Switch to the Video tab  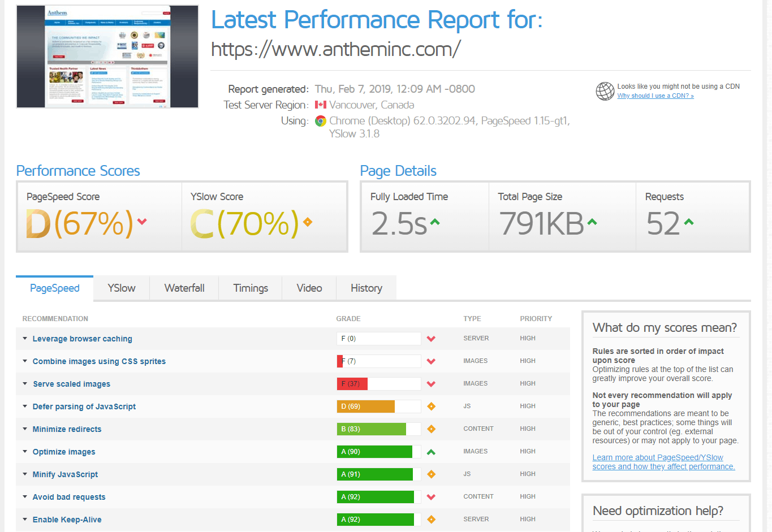tap(309, 288)
